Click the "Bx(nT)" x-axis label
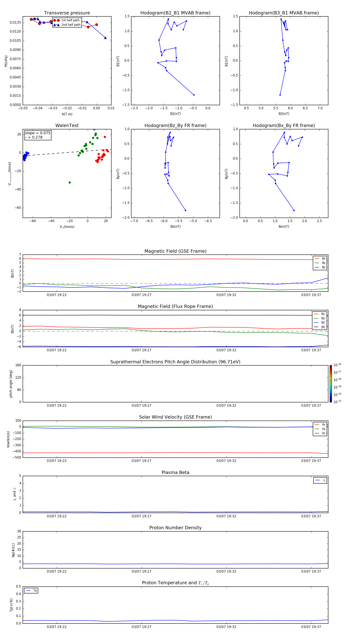This screenshot has width=351, height=644. (284, 227)
